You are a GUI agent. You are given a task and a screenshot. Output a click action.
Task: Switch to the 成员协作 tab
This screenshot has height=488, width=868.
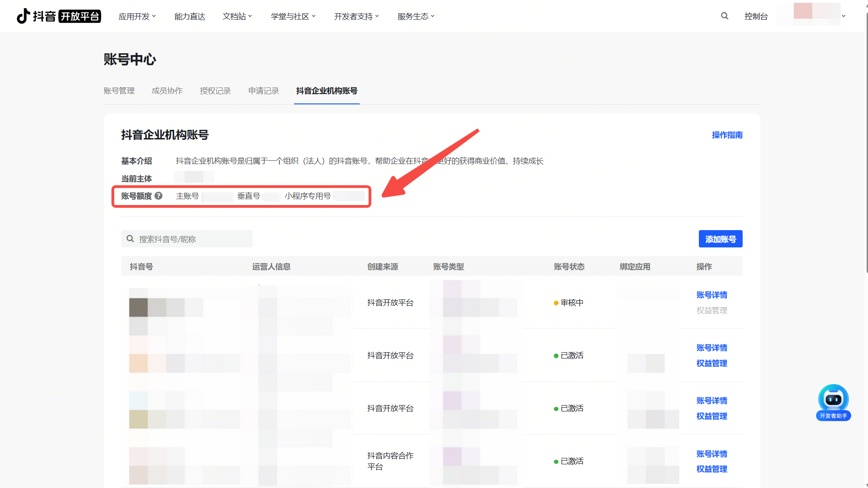[167, 91]
